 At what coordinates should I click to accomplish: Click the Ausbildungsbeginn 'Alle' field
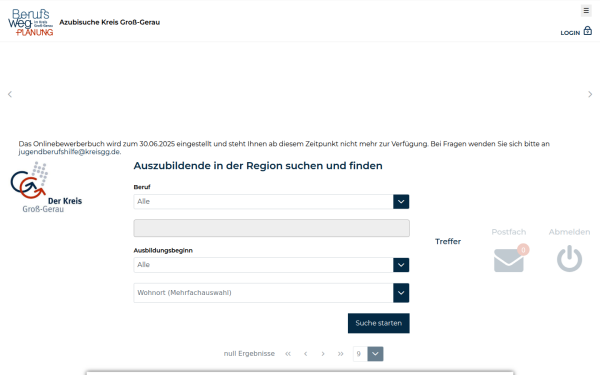[263, 265]
